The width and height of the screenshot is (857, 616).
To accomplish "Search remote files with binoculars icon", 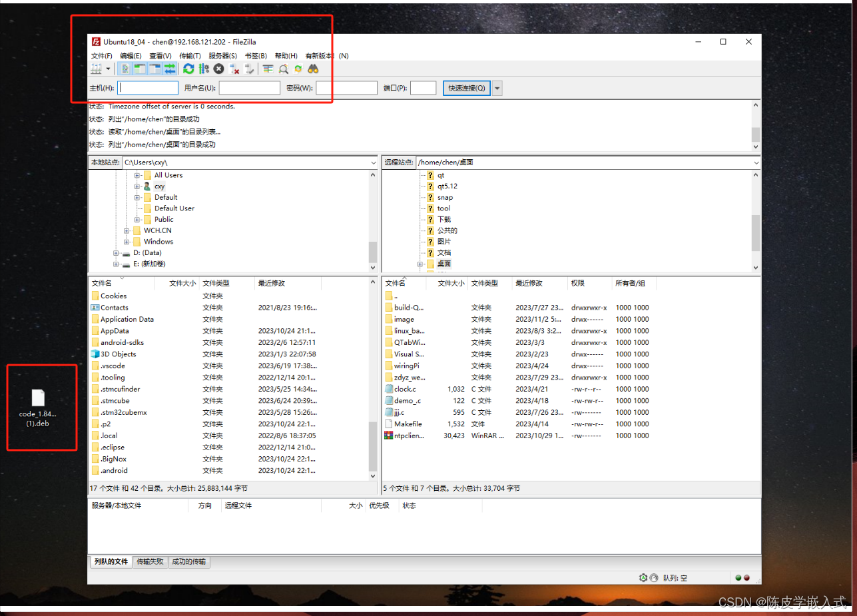I will [313, 69].
